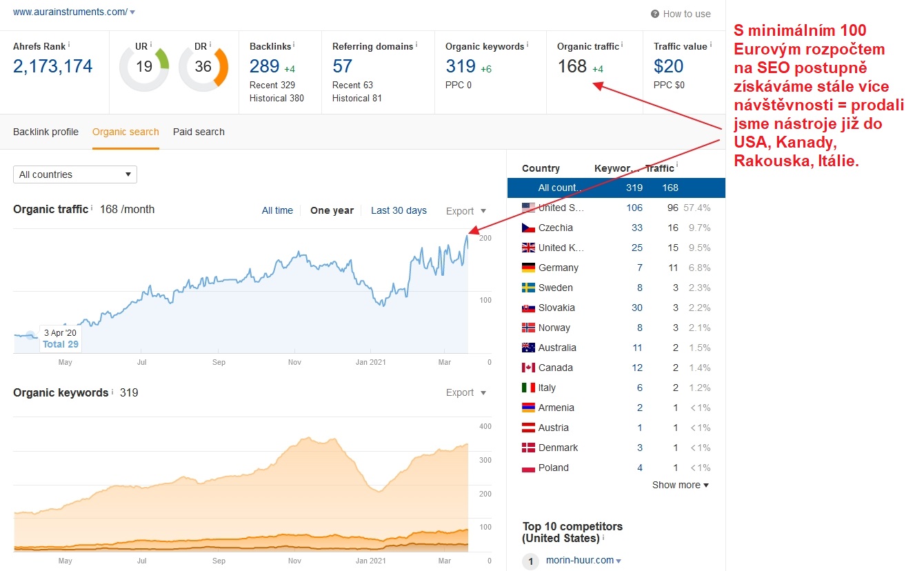924x571 pixels.
Task: Click the Sweden flag icon
Action: (528, 288)
